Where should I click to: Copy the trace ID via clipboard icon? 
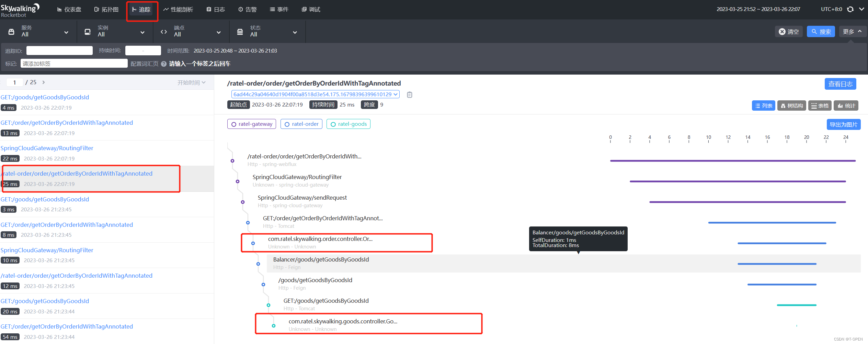(409, 95)
